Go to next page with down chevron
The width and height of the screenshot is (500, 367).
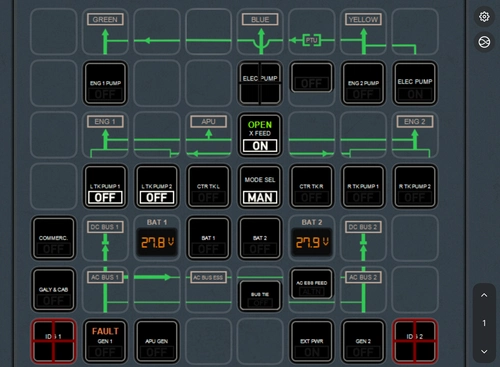[x=484, y=351]
